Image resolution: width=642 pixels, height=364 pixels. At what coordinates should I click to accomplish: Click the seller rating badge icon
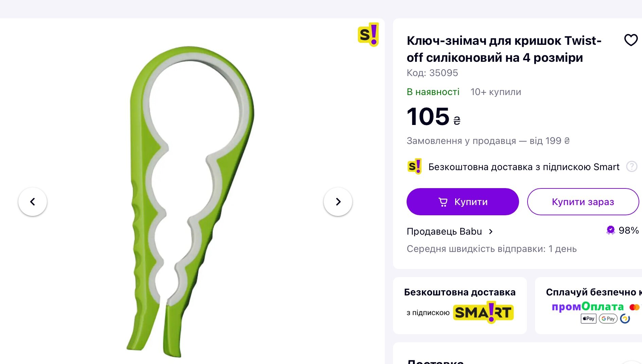[610, 230]
